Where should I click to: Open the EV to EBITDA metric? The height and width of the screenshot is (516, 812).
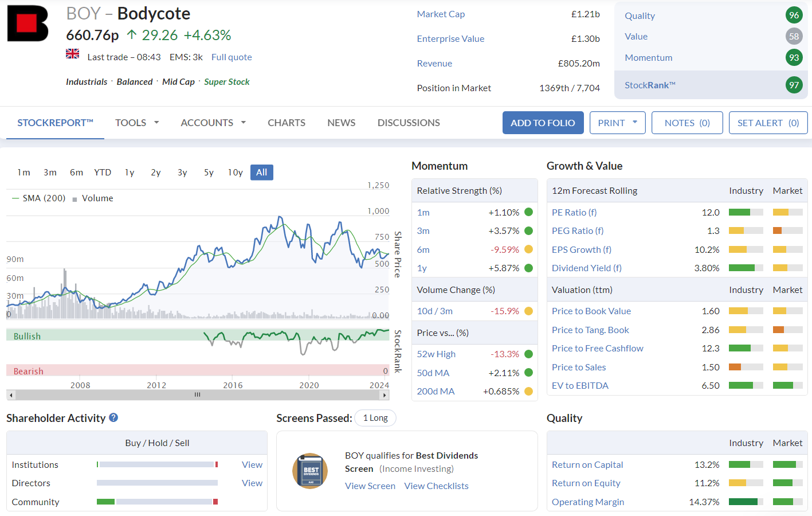point(580,386)
